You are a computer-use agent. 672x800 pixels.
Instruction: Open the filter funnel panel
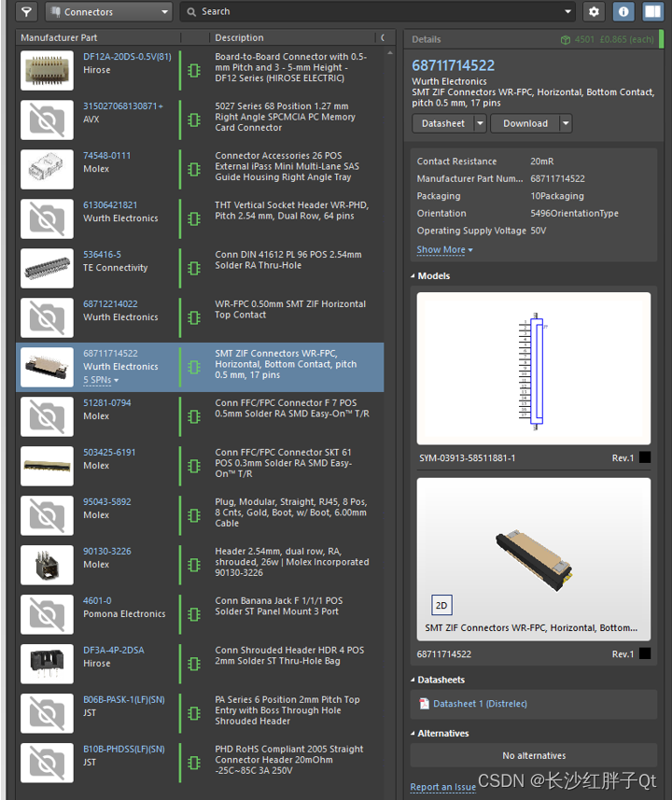(27, 12)
